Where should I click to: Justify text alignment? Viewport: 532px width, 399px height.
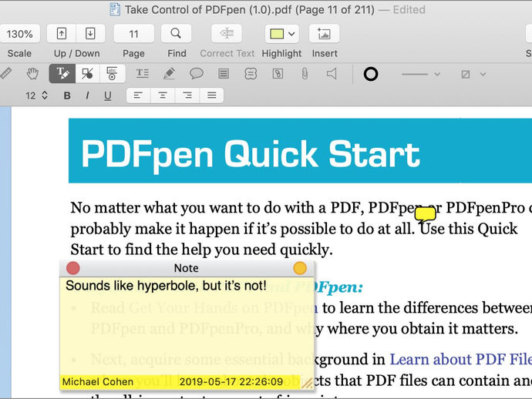pyautogui.click(x=212, y=96)
